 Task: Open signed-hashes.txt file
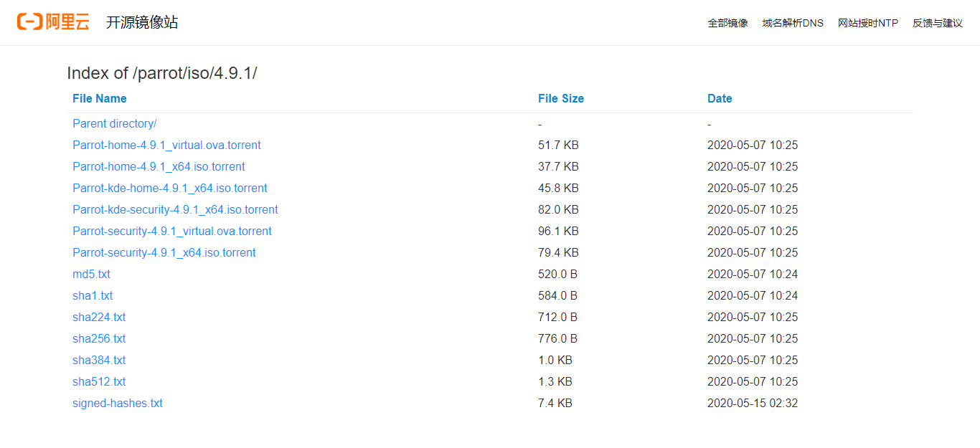click(x=118, y=404)
